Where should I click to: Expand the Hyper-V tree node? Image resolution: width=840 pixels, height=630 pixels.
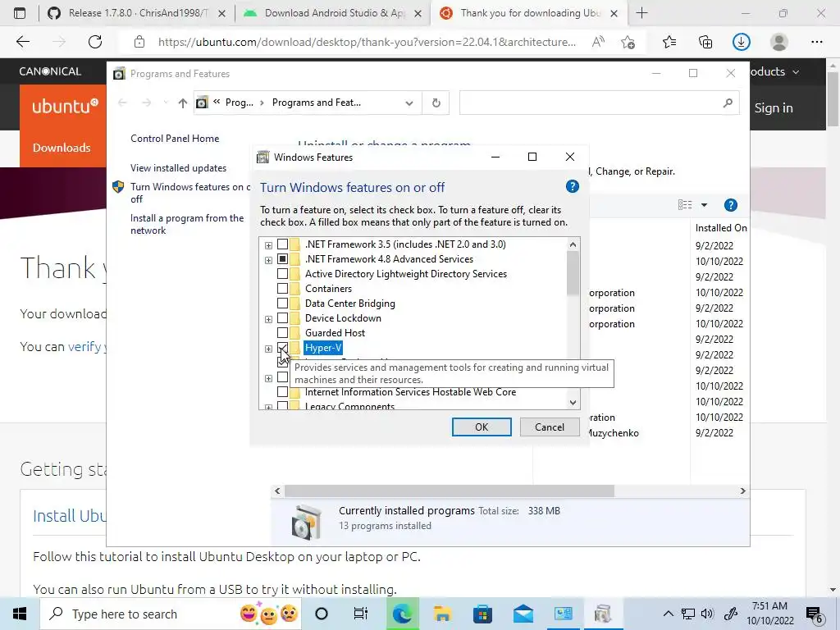268,349
